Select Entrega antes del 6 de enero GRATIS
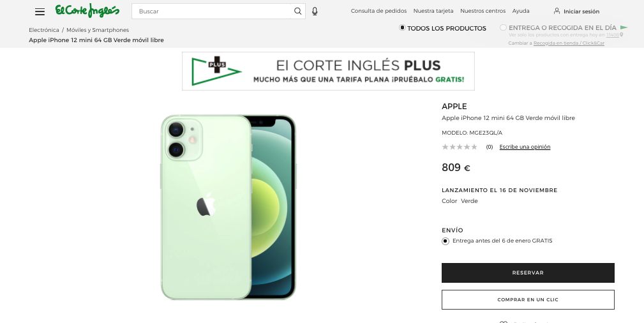Image resolution: width=644 pixels, height=323 pixels. 446,241
